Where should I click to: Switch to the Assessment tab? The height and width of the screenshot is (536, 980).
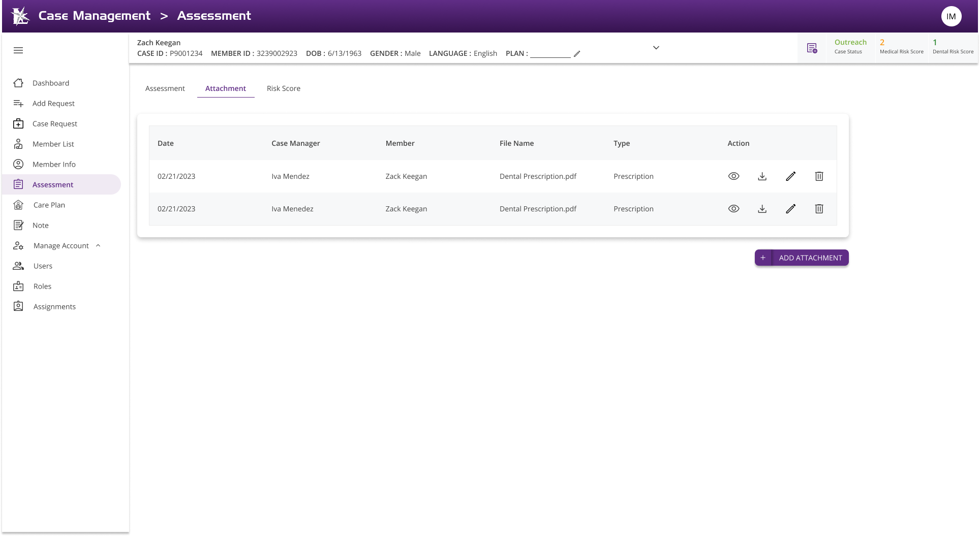[165, 88]
